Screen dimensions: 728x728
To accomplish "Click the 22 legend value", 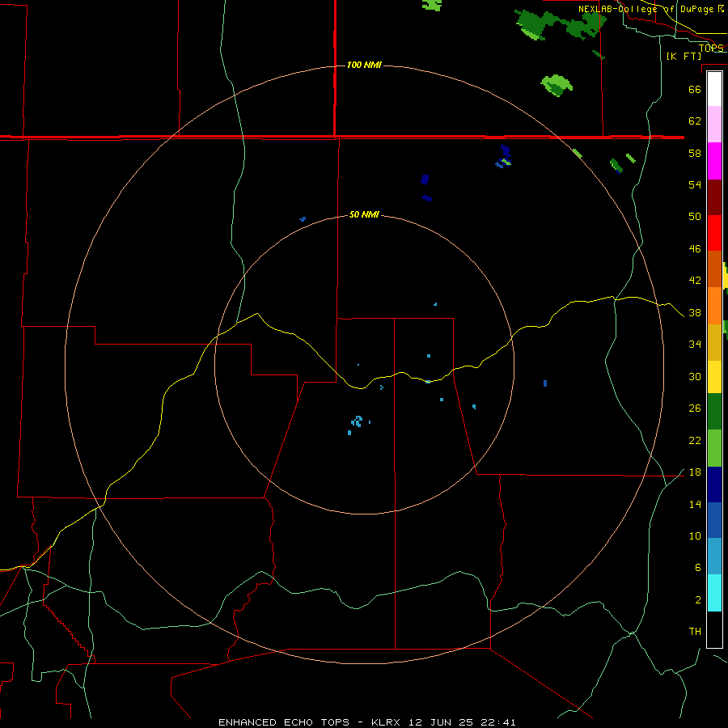I will point(695,440).
